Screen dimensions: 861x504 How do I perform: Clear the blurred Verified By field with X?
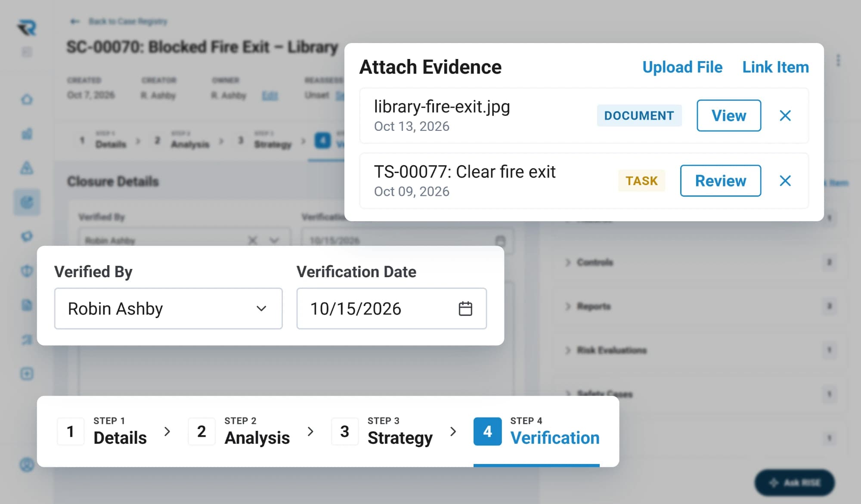pos(253,240)
